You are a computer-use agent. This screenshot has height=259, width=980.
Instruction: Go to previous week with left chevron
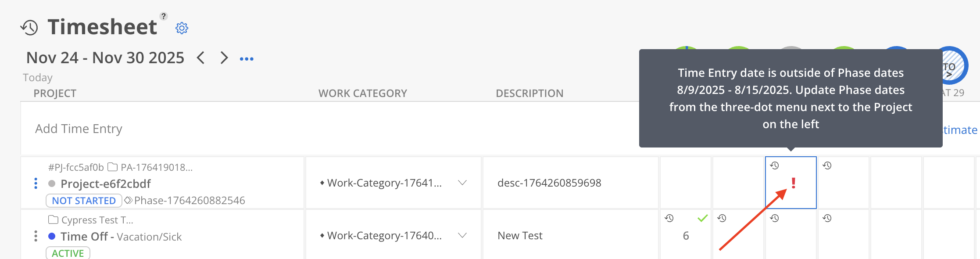(200, 58)
